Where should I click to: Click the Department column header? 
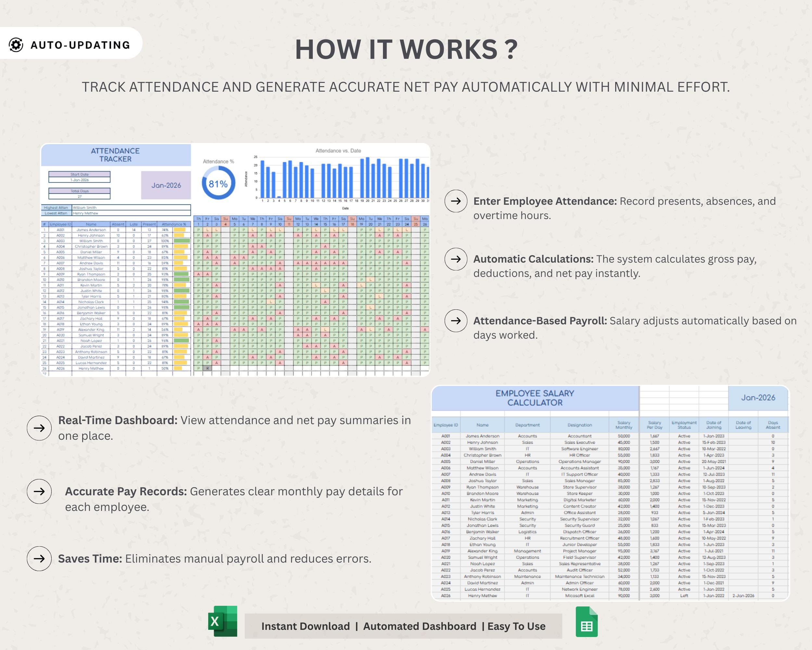527,425
